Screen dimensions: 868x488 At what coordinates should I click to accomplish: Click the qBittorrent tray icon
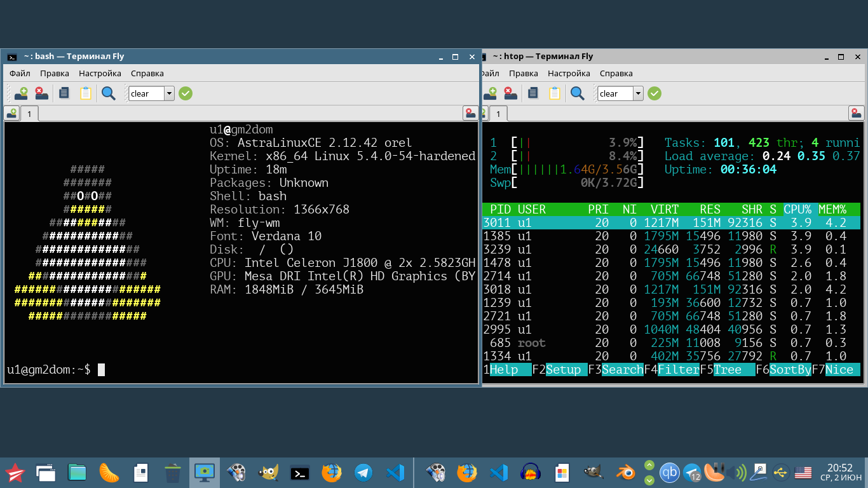(669, 473)
